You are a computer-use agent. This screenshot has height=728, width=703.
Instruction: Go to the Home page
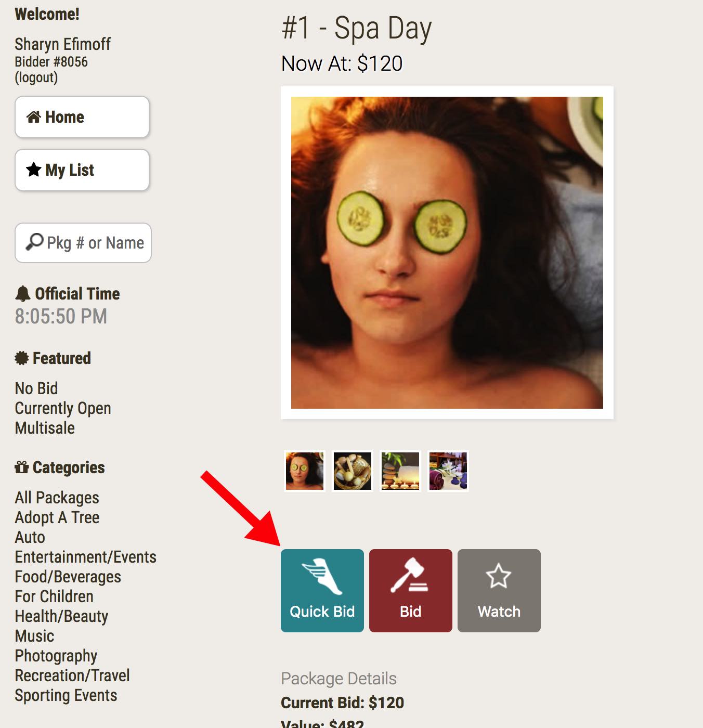[x=82, y=117]
